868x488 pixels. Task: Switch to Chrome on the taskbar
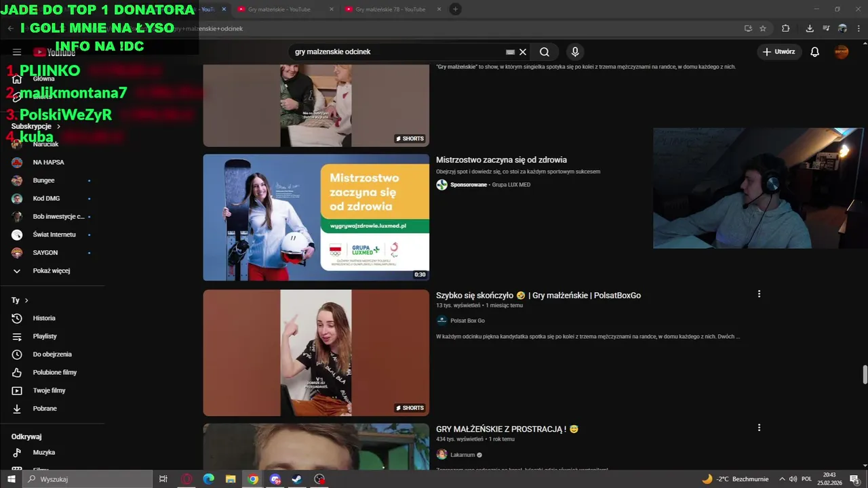pos(253,479)
